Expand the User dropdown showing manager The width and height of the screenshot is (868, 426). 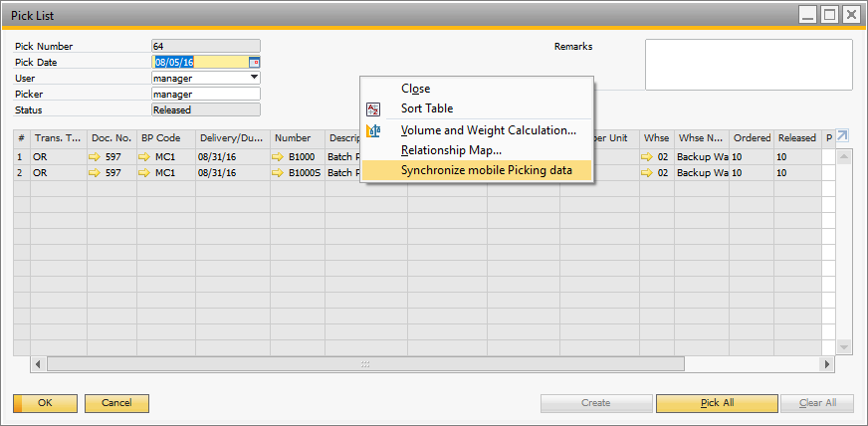tap(254, 78)
